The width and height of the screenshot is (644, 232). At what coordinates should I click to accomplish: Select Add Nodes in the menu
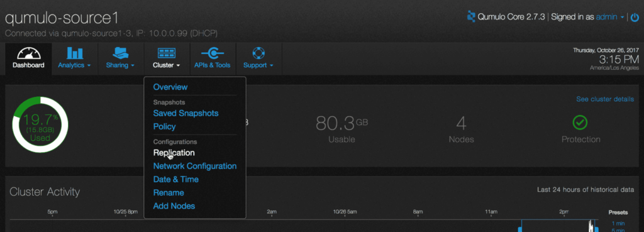pyautogui.click(x=174, y=206)
